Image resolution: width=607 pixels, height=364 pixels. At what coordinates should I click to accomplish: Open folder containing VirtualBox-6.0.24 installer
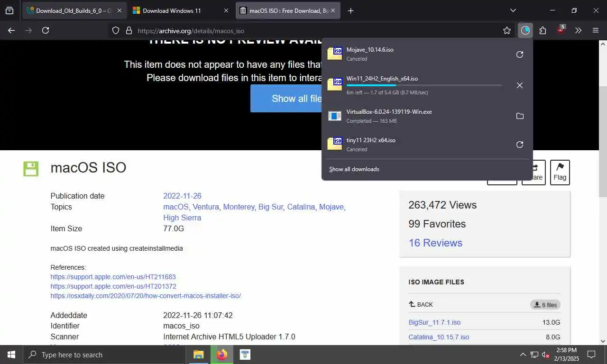[520, 116]
